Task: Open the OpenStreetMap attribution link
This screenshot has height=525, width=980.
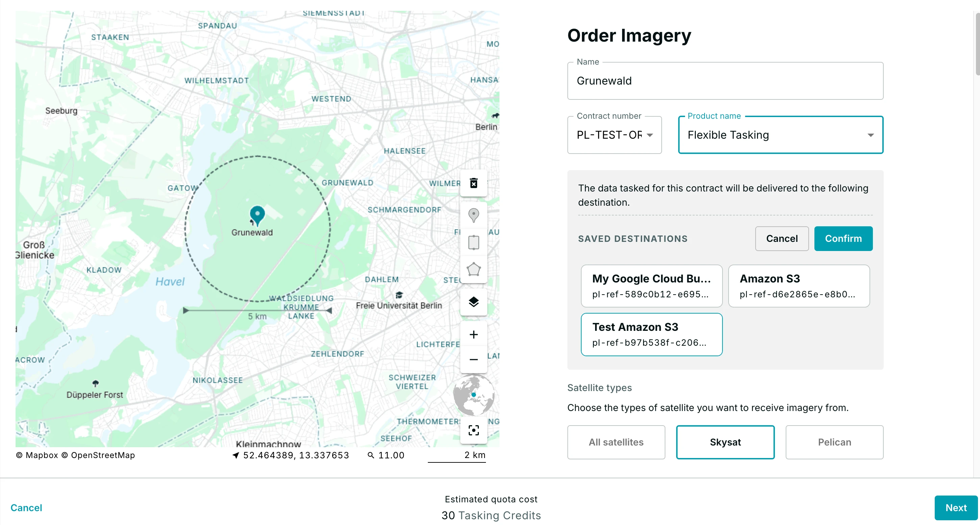Action: [x=103, y=455]
